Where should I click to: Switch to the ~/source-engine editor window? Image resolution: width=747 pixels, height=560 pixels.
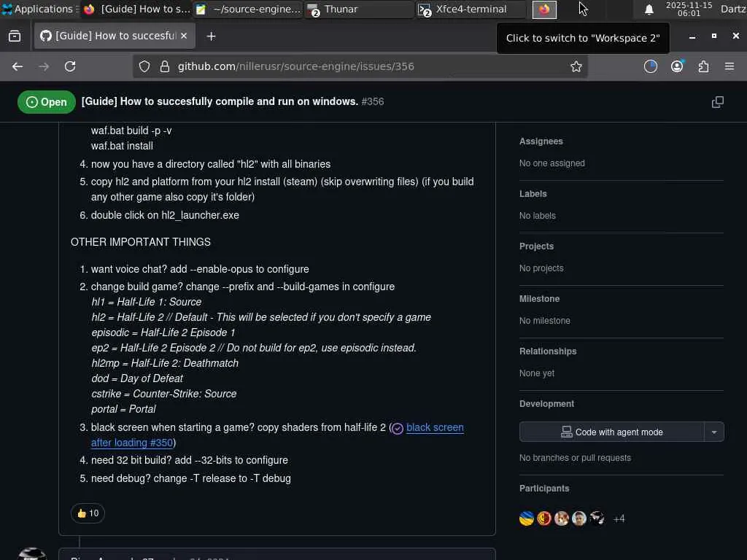click(x=248, y=9)
